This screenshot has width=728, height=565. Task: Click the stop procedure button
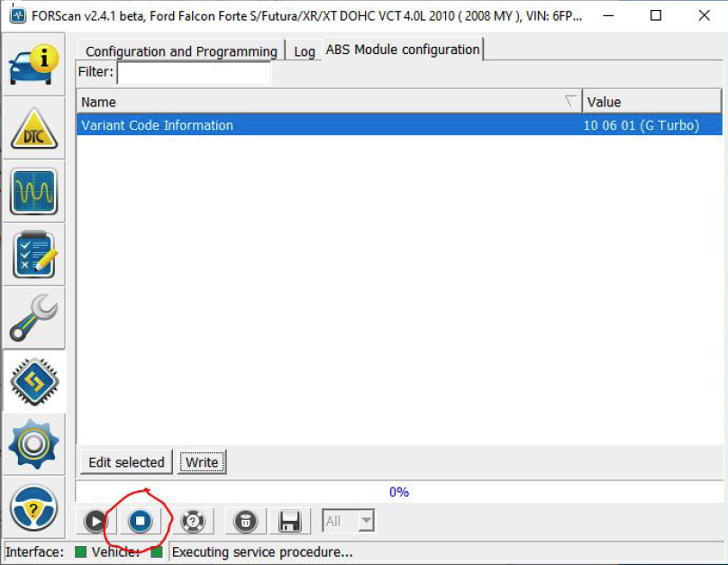tap(141, 521)
